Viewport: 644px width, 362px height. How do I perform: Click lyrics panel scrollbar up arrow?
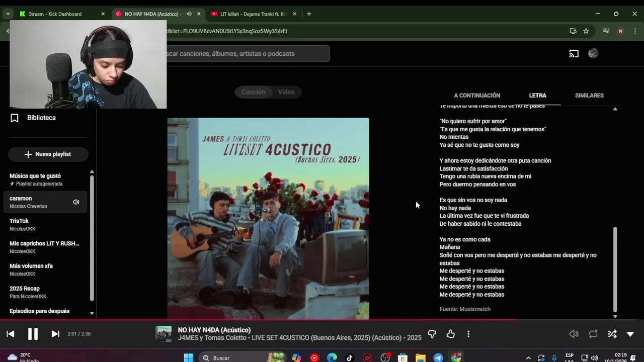pyautogui.click(x=615, y=109)
